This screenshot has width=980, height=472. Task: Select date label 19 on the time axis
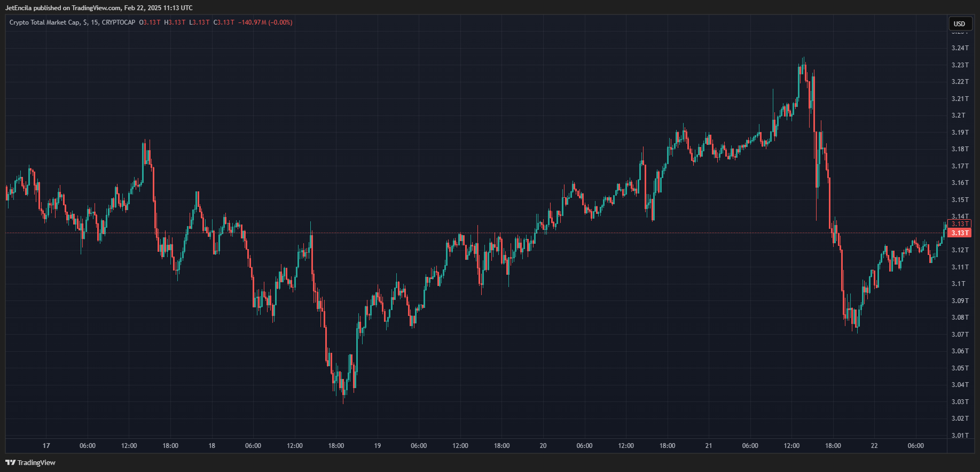[x=378, y=446]
